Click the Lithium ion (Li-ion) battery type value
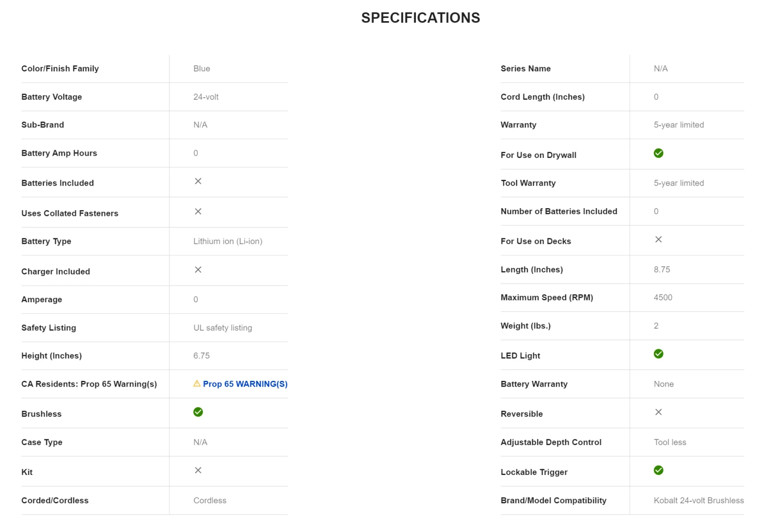The height and width of the screenshot is (532, 771). tap(228, 242)
